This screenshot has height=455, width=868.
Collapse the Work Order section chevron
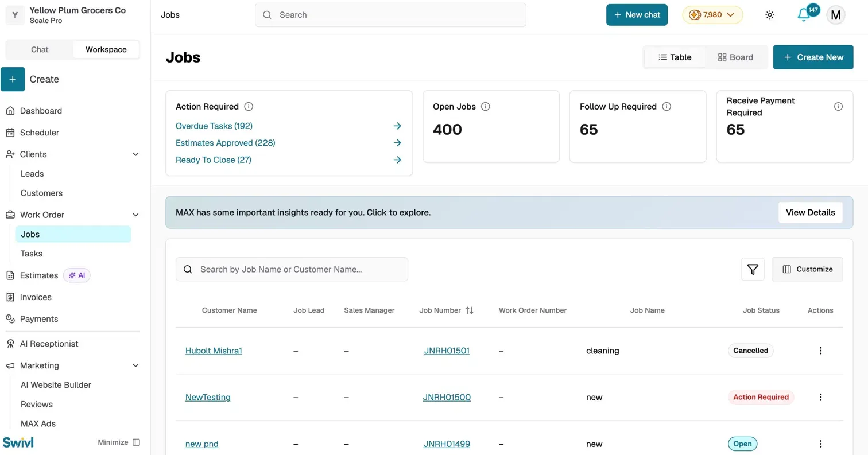click(x=136, y=215)
